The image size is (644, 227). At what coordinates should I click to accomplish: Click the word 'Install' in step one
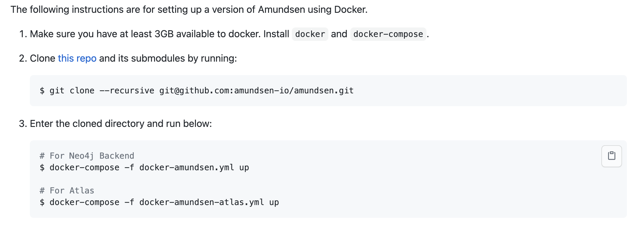pyautogui.click(x=276, y=34)
